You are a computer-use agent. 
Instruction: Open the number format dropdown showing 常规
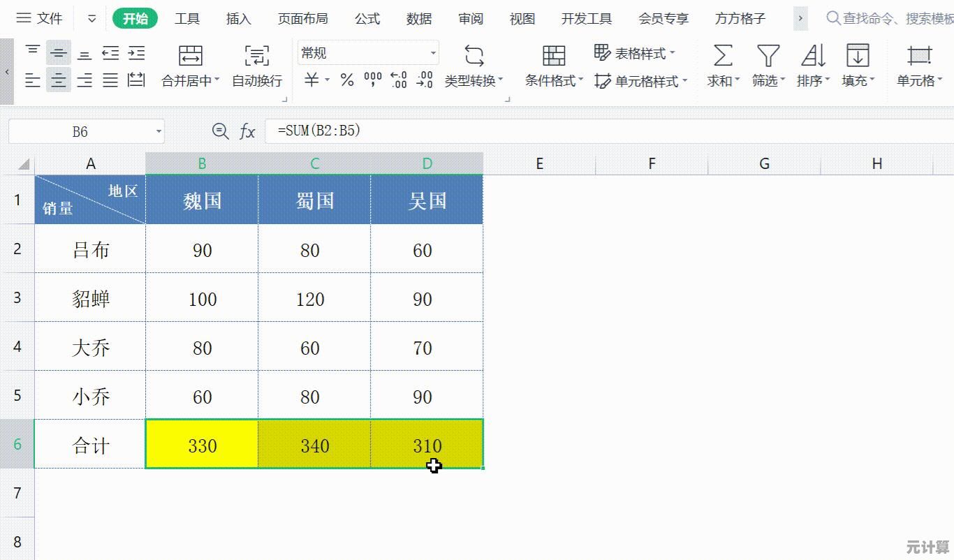[x=433, y=52]
